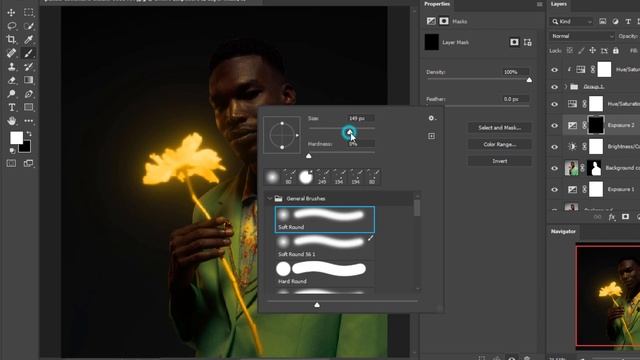Click the brush Size value field

coord(359,118)
